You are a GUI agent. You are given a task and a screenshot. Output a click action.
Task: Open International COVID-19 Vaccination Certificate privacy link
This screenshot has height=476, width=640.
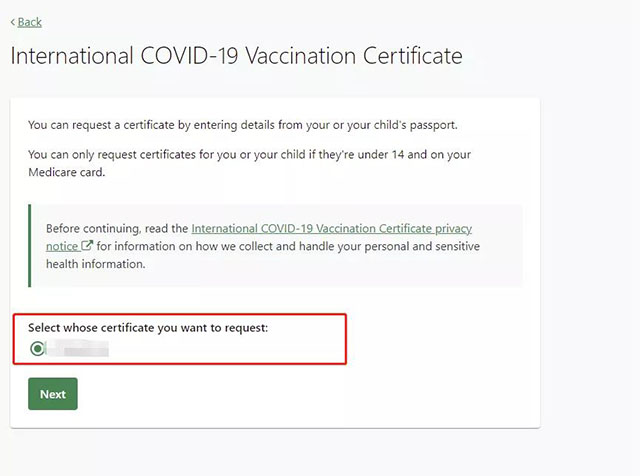pos(331,228)
